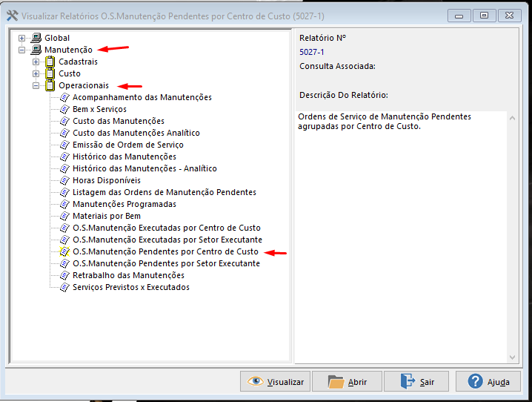Click description scrollbar down arrow
The height and width of the screenshot is (402, 532).
click(x=512, y=357)
